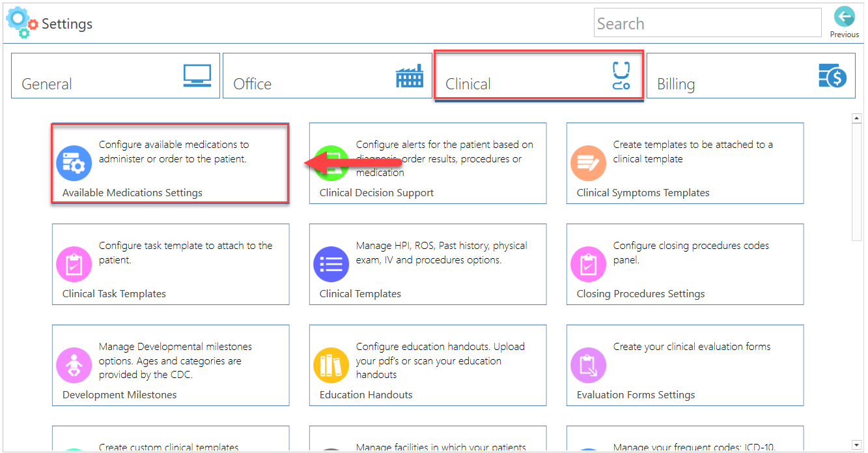Select the Clinical tab
The height and width of the screenshot is (453, 868).
tap(539, 76)
